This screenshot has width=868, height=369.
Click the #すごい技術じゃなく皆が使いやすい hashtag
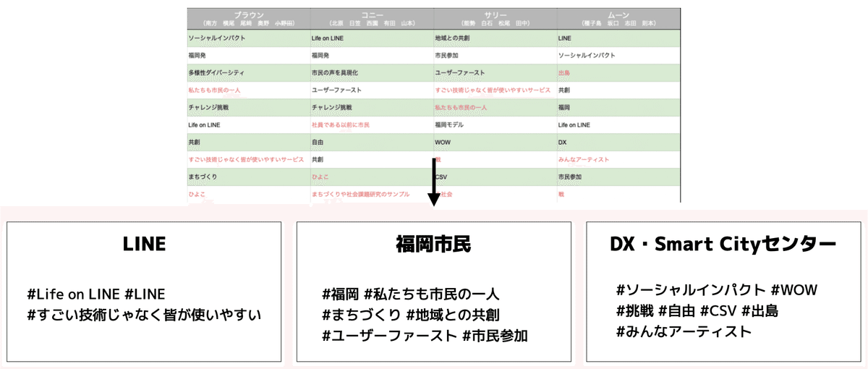(143, 315)
